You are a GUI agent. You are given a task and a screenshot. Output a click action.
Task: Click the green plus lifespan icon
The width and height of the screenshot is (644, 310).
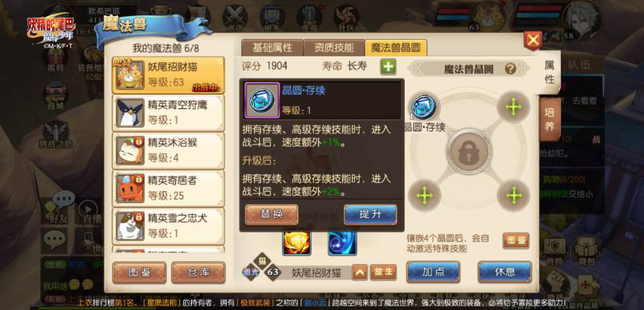[x=388, y=66]
